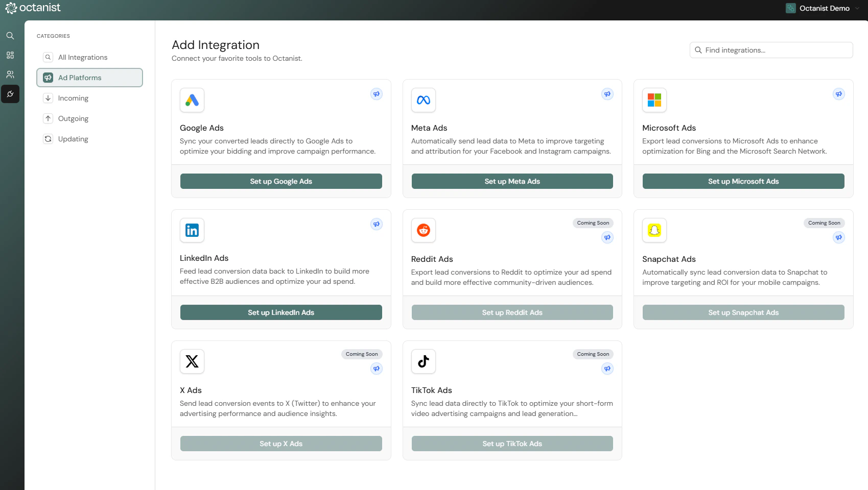The image size is (868, 490).
Task: Click the megaphone badge on LinkedIn Ads card
Action: (377, 224)
